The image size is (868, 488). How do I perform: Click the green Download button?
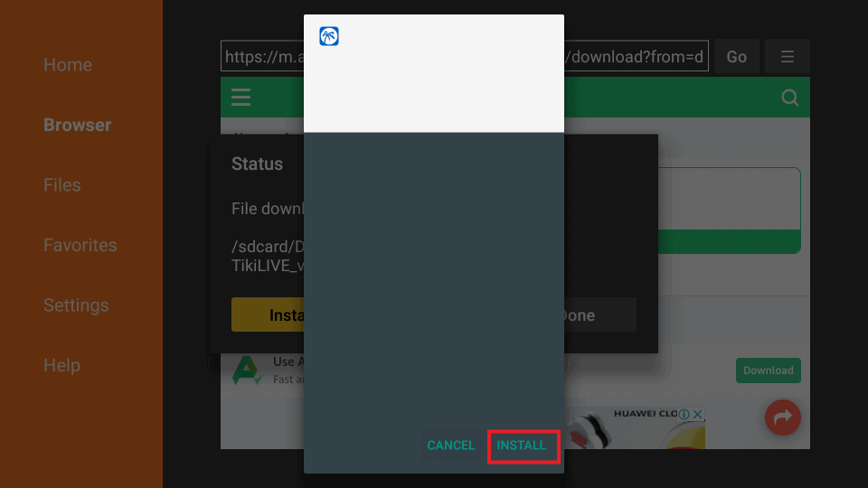(x=768, y=371)
